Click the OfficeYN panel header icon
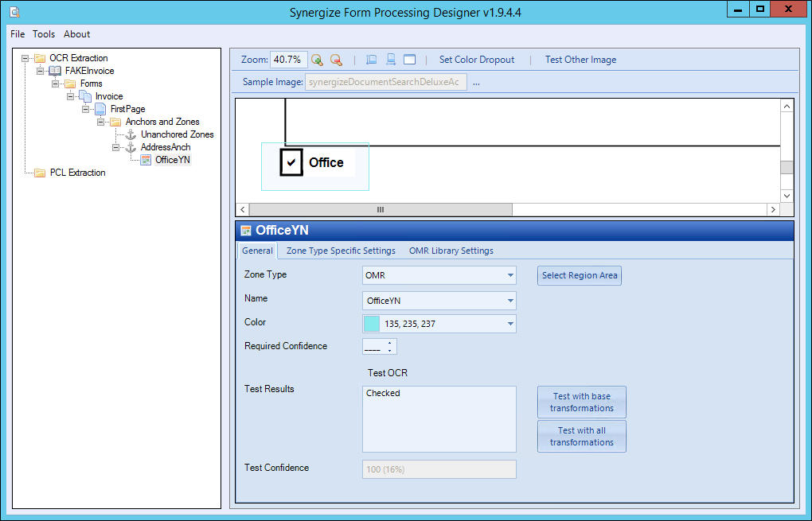The image size is (812, 521). pos(246,231)
